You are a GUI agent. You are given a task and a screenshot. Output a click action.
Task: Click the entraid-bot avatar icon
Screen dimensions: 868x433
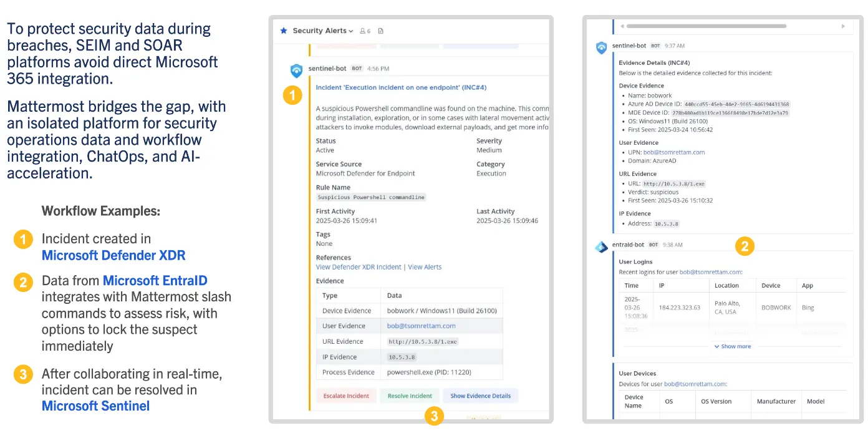(x=601, y=247)
